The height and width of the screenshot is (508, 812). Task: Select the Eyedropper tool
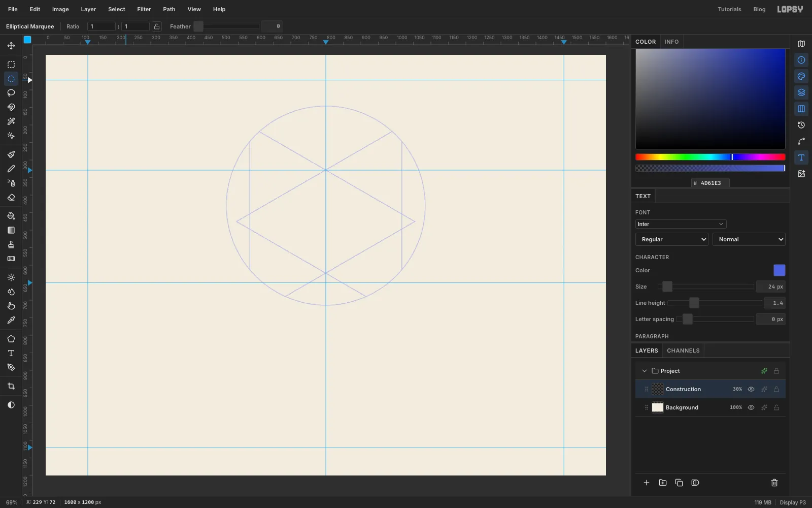tap(11, 320)
